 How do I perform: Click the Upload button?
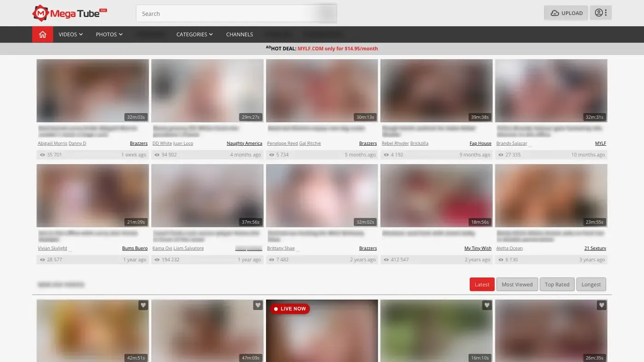(x=566, y=13)
